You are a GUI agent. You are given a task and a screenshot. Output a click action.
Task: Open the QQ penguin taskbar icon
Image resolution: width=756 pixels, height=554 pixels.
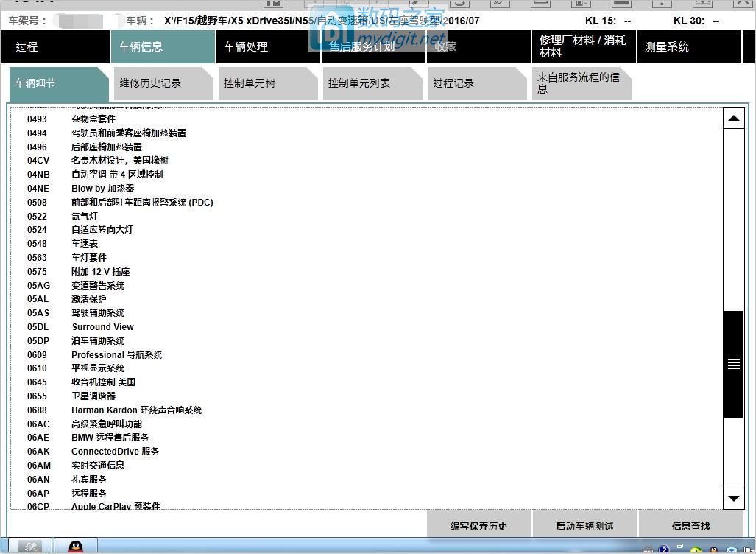click(x=75, y=547)
